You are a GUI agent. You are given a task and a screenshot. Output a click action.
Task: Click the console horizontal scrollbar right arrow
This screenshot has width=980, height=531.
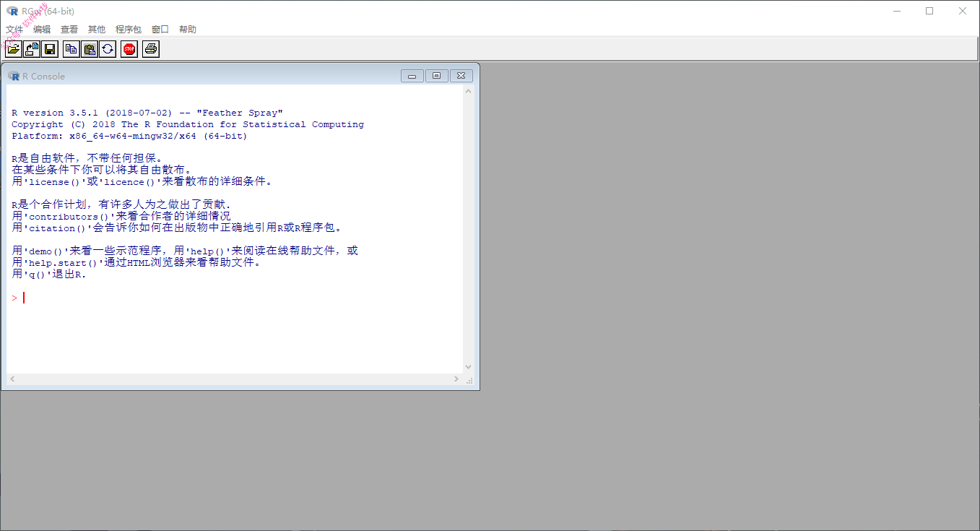coord(456,379)
